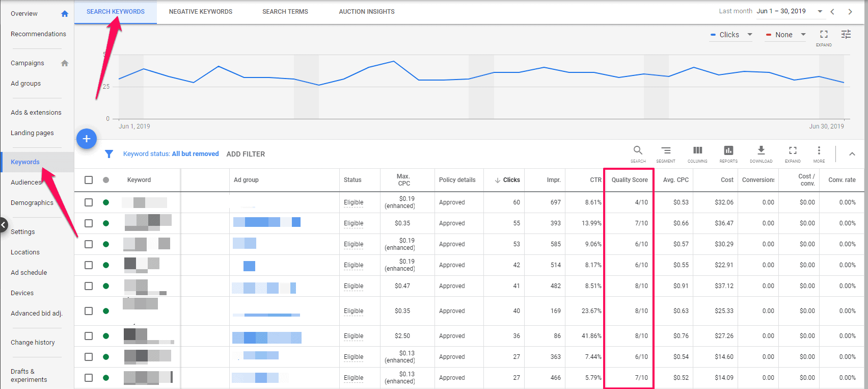
Task: Sort by Quality Score column header
Action: click(630, 180)
